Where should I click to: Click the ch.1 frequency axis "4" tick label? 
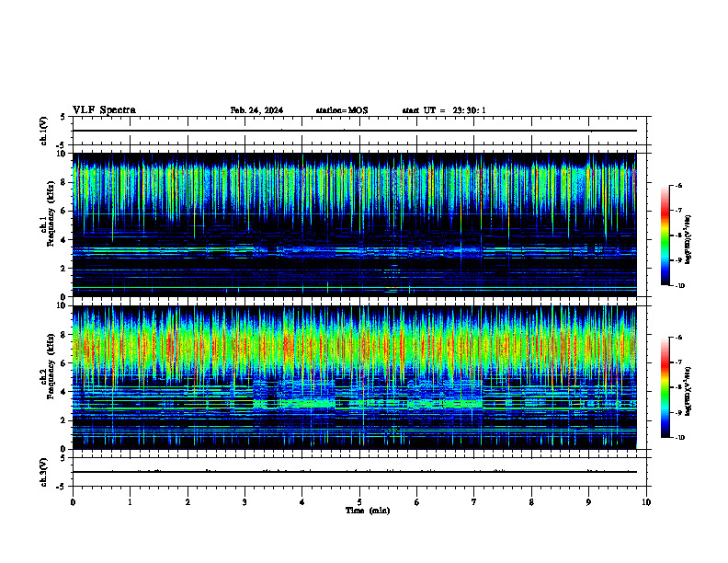pyautogui.click(x=64, y=240)
